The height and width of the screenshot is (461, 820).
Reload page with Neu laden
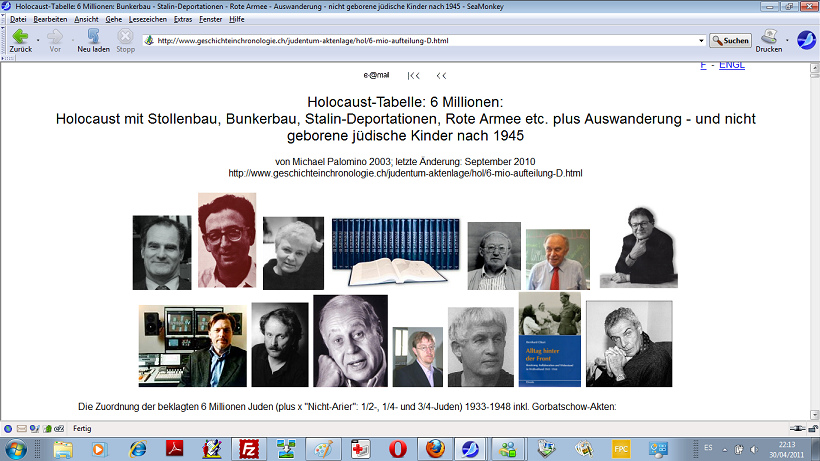(x=94, y=40)
